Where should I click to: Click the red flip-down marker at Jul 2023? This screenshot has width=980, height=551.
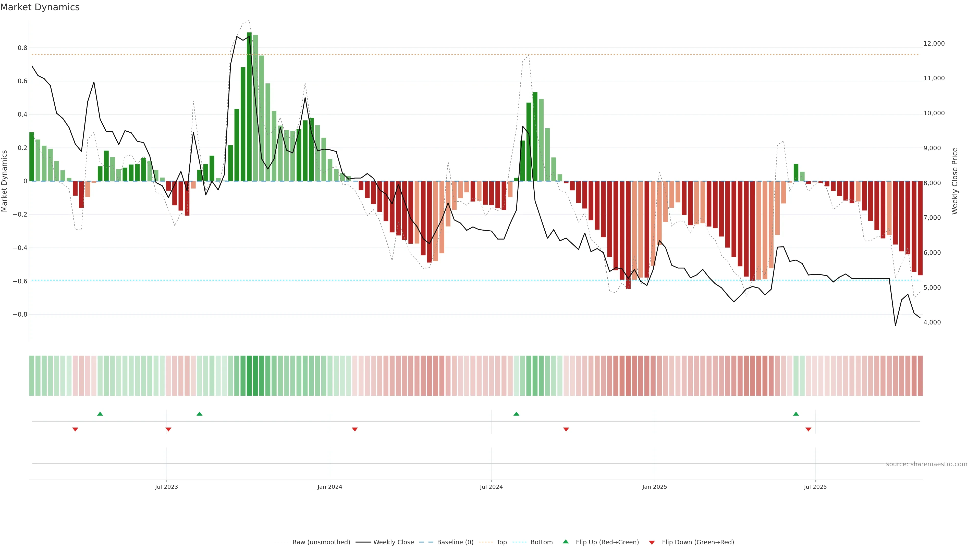tap(168, 429)
